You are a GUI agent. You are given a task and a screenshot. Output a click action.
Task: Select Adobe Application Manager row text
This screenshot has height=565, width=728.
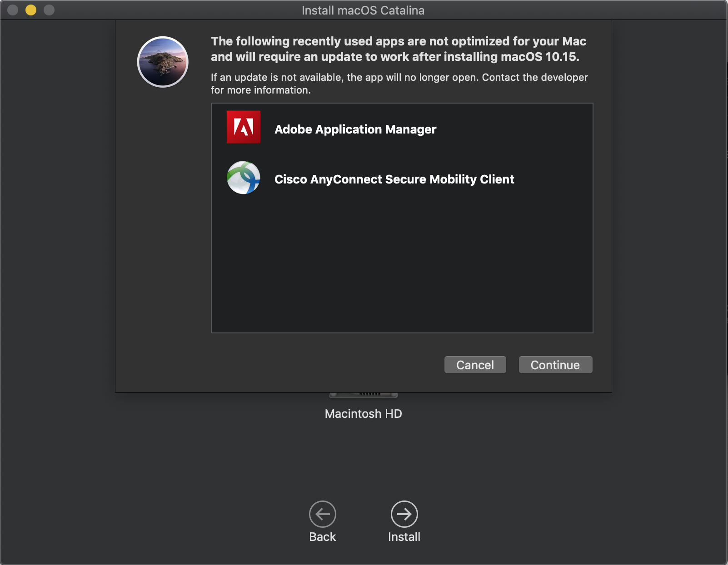(x=355, y=129)
